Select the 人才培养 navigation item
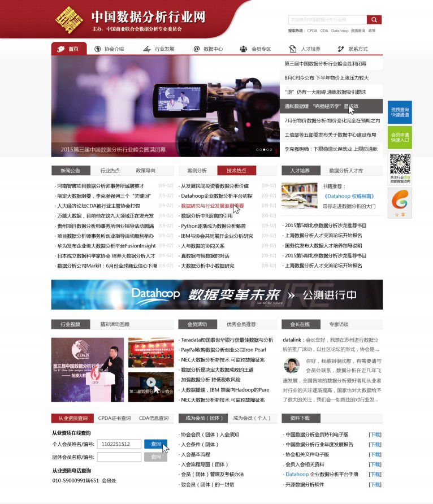This screenshot has width=433, height=504. coord(311,49)
